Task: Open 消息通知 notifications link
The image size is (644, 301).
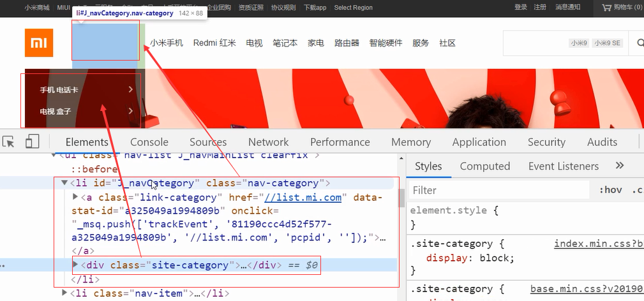Action: click(x=568, y=7)
